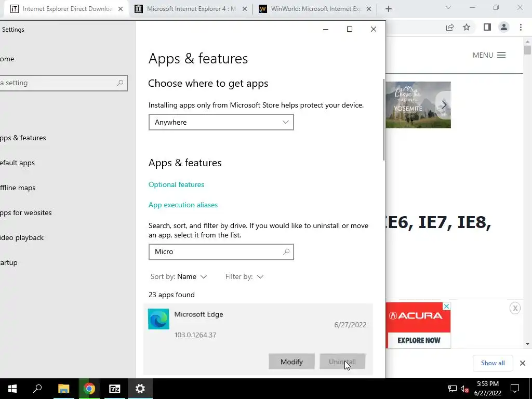Open Chrome profile avatar
The image size is (532, 399).
pos(504,27)
